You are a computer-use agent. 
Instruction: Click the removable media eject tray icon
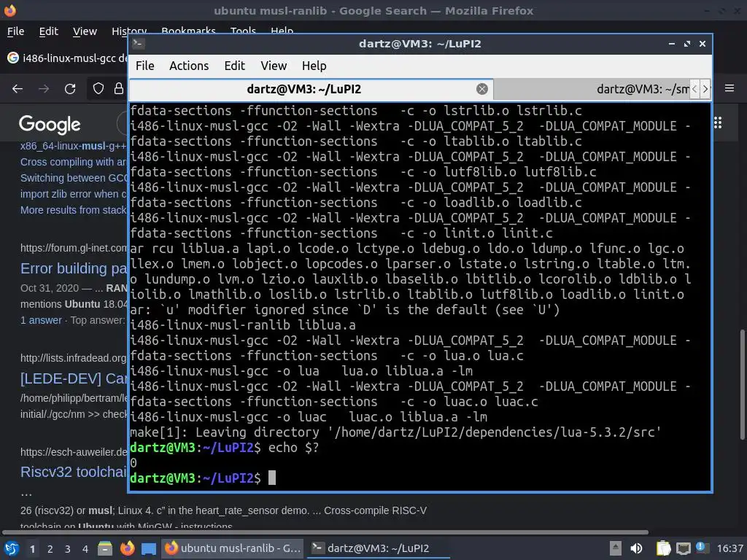616,548
